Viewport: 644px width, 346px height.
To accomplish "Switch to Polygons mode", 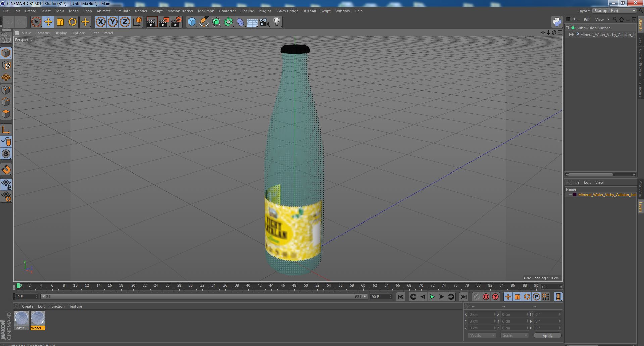I will click(6, 114).
